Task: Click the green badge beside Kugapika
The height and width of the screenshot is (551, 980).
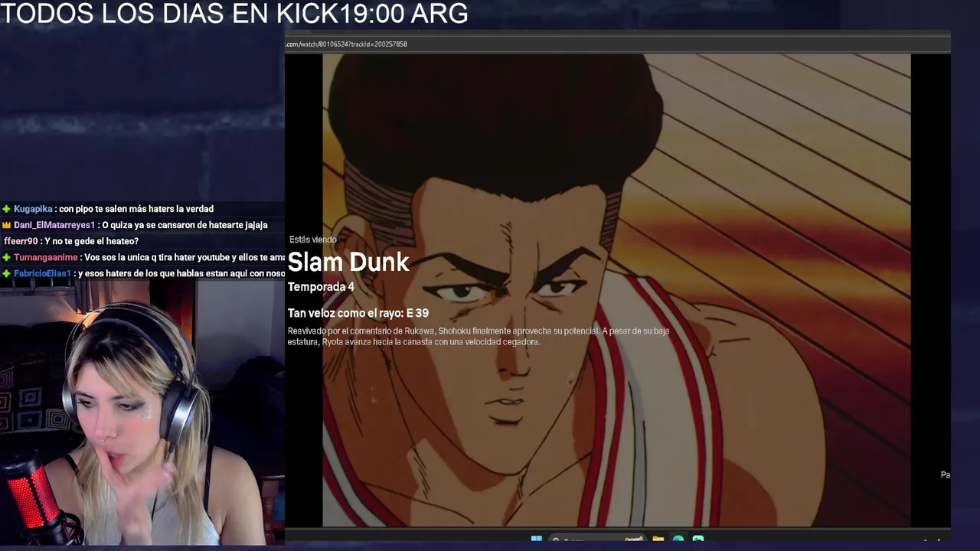Action: tap(6, 209)
